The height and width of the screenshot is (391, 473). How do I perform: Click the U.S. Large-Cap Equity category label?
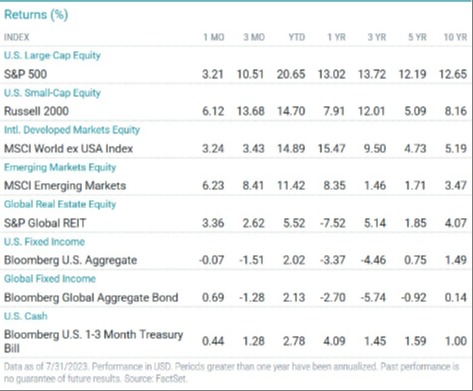coord(52,55)
